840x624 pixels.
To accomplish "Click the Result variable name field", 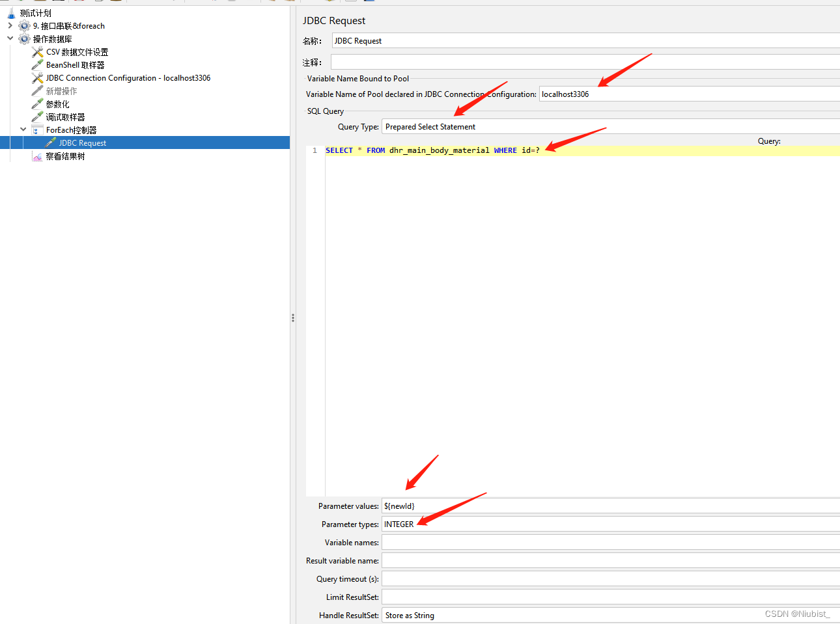I will (x=611, y=560).
